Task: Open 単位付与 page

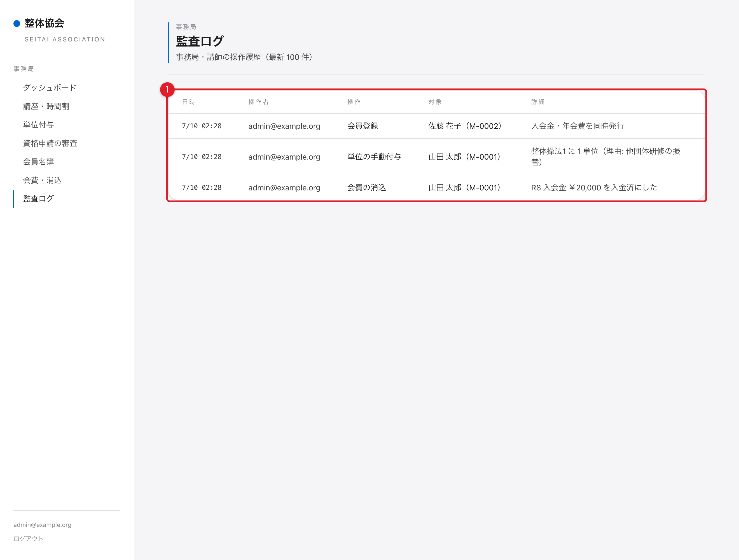Action: pos(38,125)
